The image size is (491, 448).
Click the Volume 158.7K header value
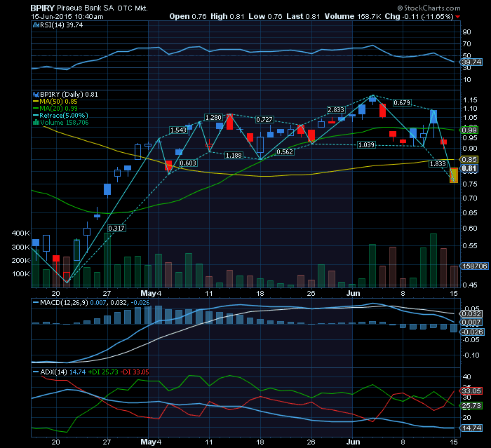coord(353,16)
